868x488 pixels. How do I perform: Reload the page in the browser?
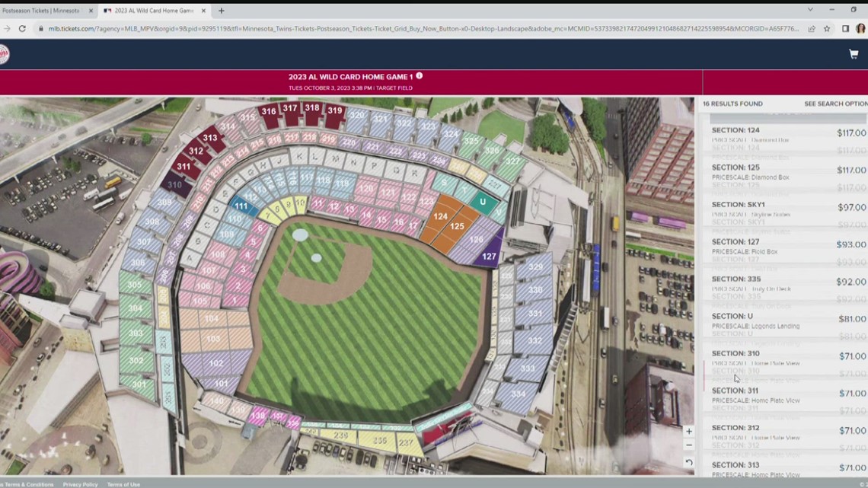pos(22,29)
